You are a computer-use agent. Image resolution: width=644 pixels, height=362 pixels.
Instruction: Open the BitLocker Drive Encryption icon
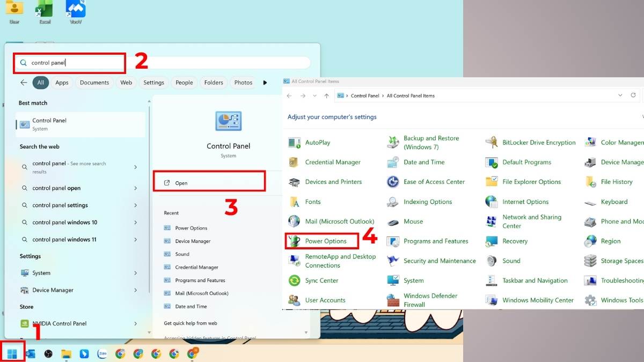coord(492,143)
